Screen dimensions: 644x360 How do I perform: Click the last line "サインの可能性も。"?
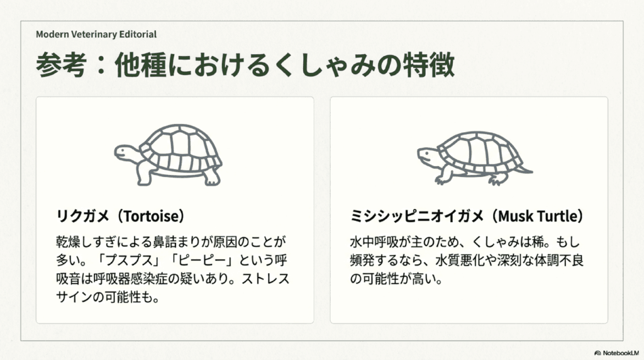click(106, 296)
